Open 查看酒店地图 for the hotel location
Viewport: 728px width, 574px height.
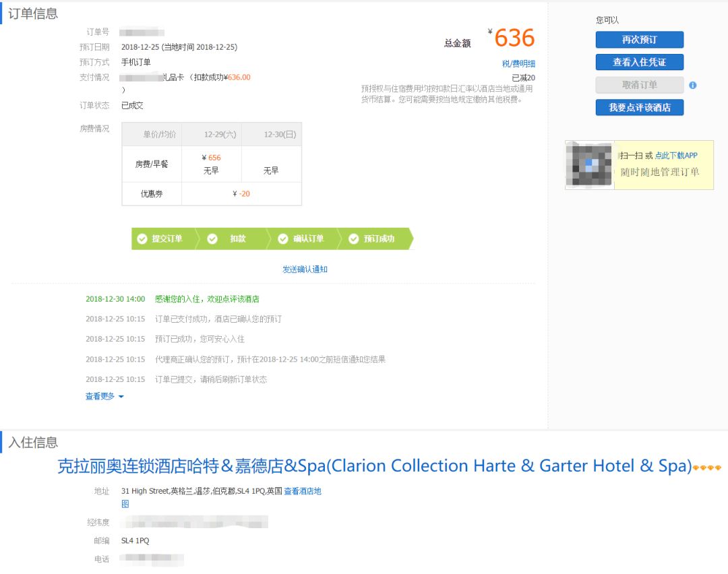301,491
